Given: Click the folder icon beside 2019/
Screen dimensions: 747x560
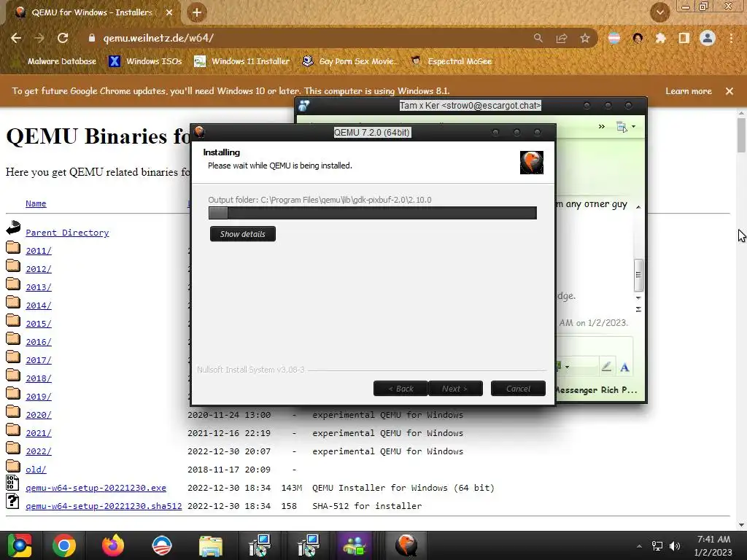Looking at the screenshot, I should [x=13, y=393].
